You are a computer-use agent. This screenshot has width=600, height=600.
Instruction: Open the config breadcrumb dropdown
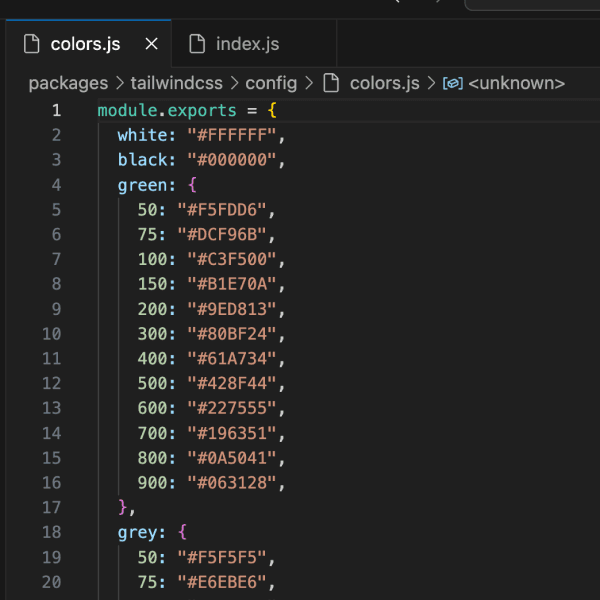click(x=271, y=83)
